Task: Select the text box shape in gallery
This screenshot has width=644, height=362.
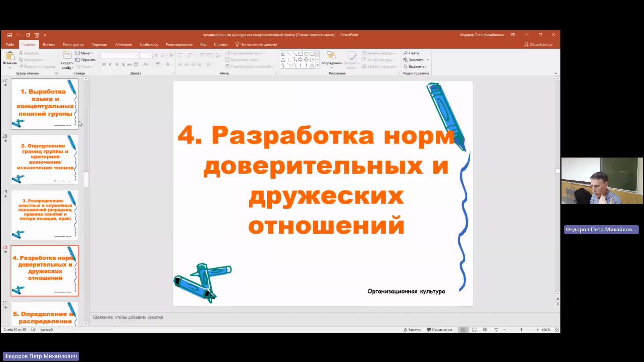Action: [283, 54]
